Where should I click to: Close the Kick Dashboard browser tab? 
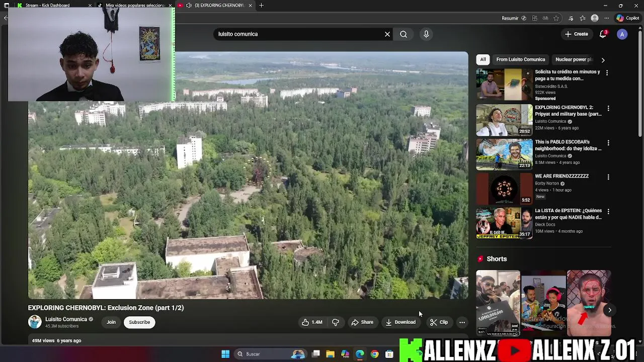90,5
